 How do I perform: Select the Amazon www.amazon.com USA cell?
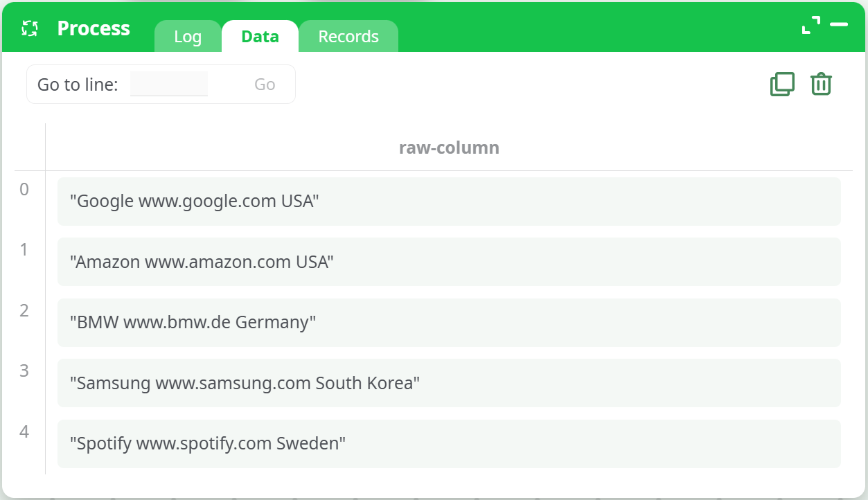pos(449,262)
